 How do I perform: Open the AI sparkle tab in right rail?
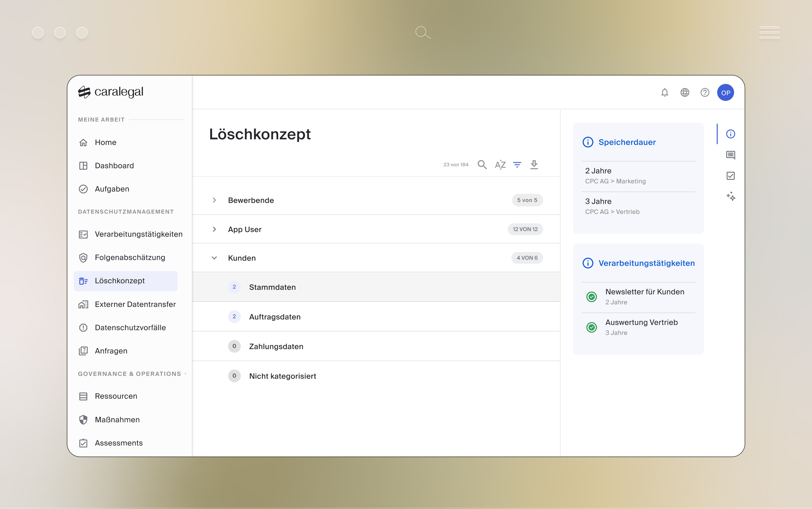(x=730, y=196)
